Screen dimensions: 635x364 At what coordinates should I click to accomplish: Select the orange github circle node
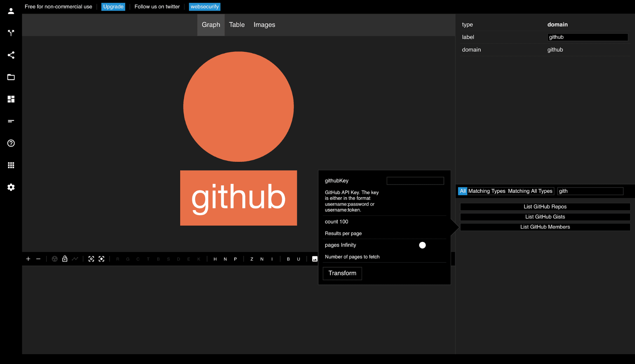pyautogui.click(x=238, y=107)
